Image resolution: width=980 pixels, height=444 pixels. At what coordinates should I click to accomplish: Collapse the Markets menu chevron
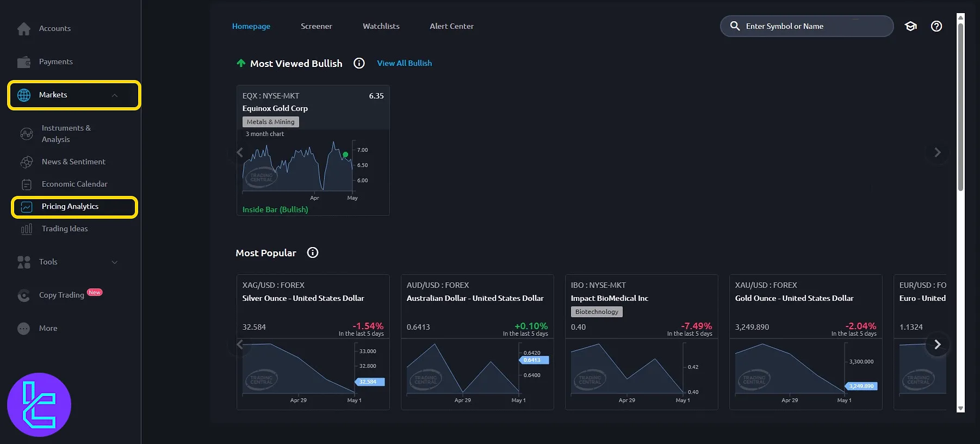point(115,95)
